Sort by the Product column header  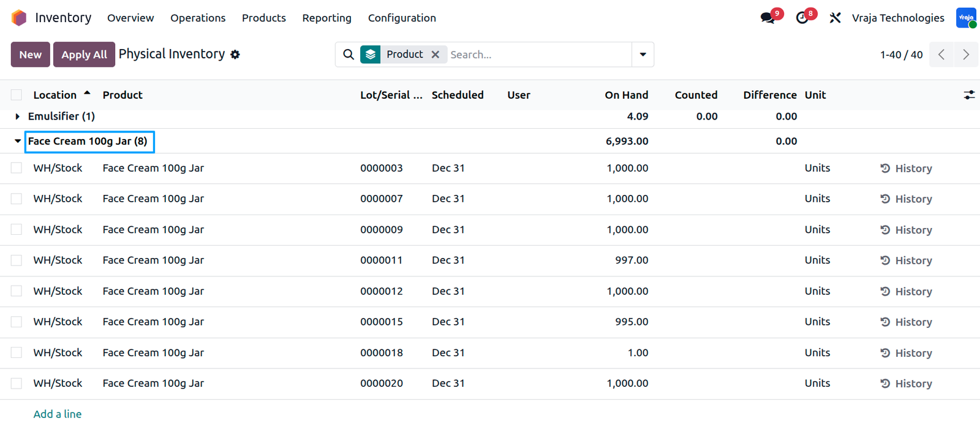pos(123,95)
